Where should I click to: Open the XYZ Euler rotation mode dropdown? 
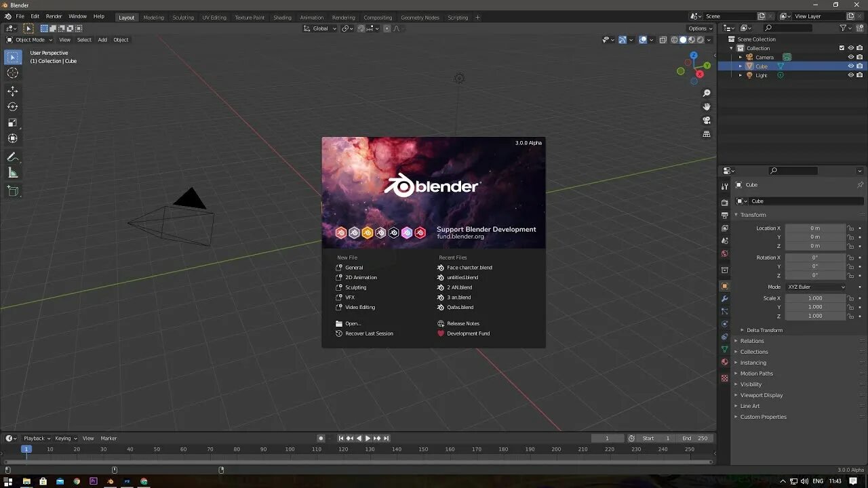click(x=816, y=287)
